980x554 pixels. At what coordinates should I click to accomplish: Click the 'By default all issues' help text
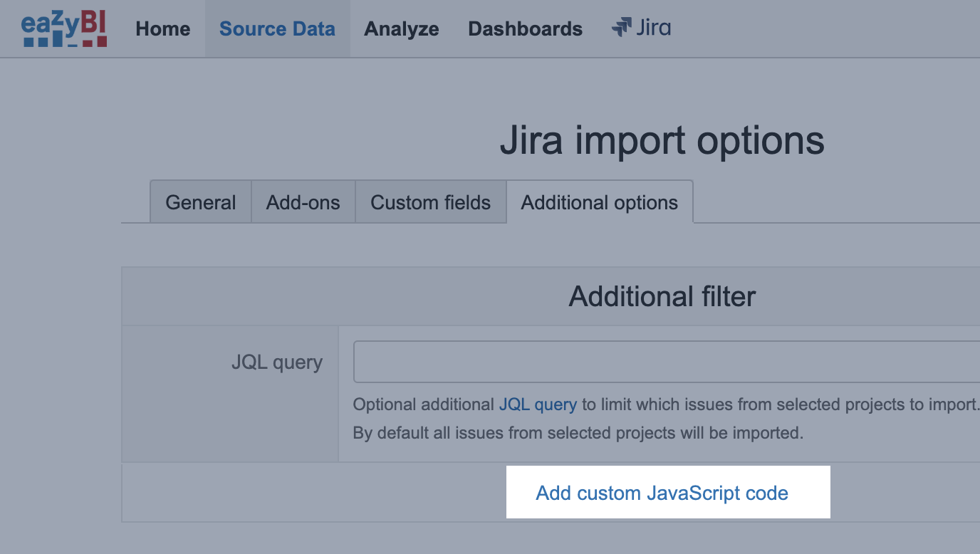[578, 432]
